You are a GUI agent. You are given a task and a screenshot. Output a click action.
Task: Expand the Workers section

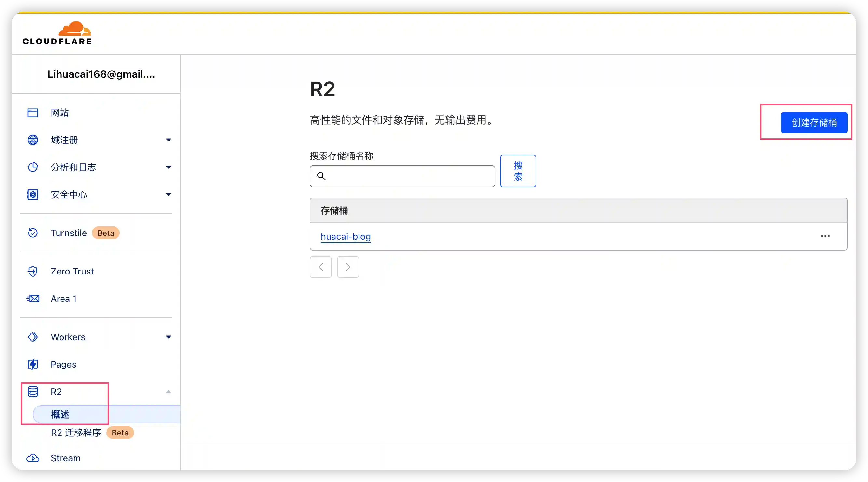[x=168, y=337]
